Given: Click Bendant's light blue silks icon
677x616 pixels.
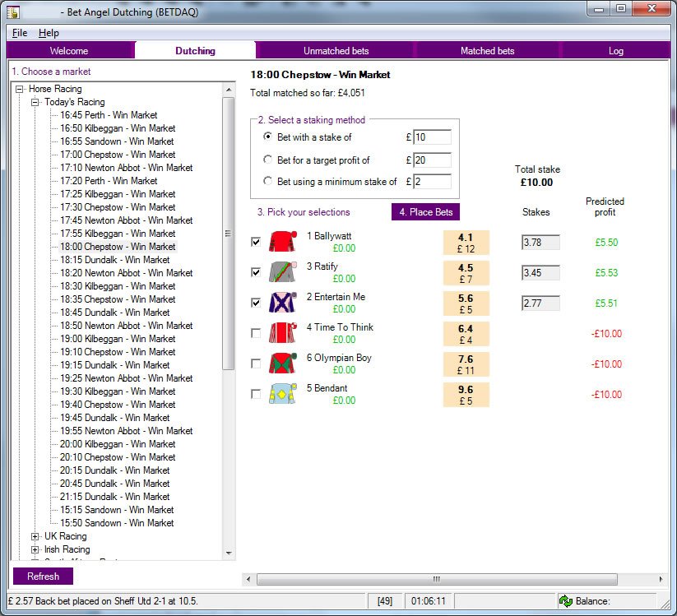Looking at the screenshot, I should pyautogui.click(x=282, y=394).
